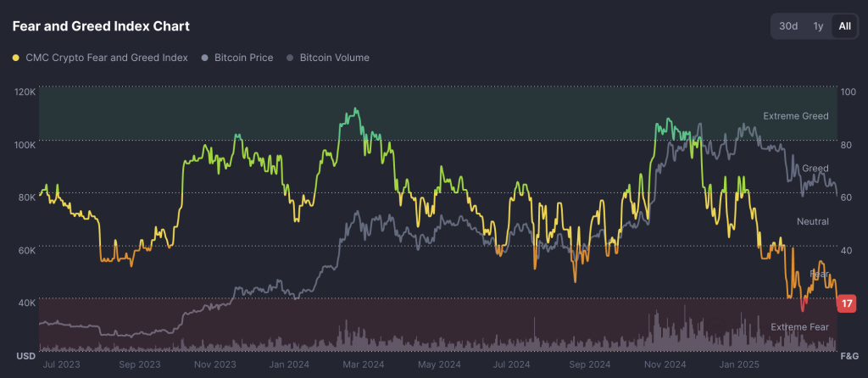Click the USD axis unit label

click(26, 355)
